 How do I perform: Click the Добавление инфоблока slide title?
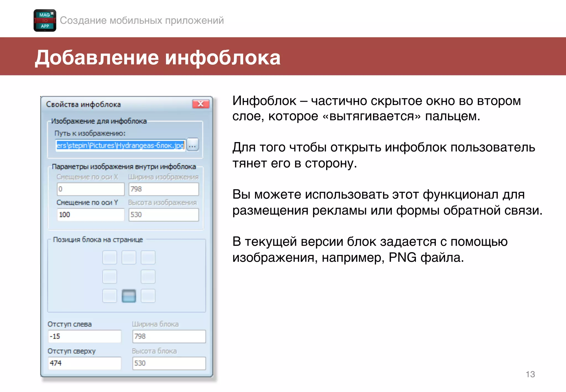click(158, 58)
